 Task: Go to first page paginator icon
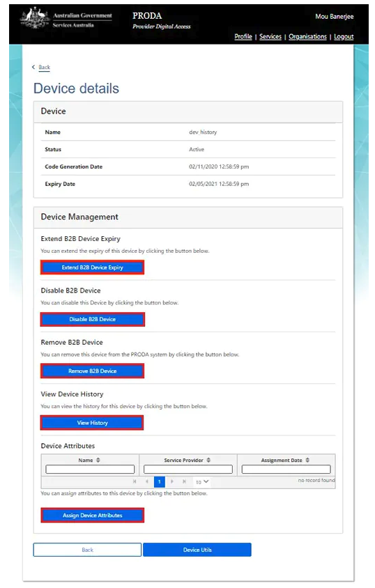click(135, 481)
